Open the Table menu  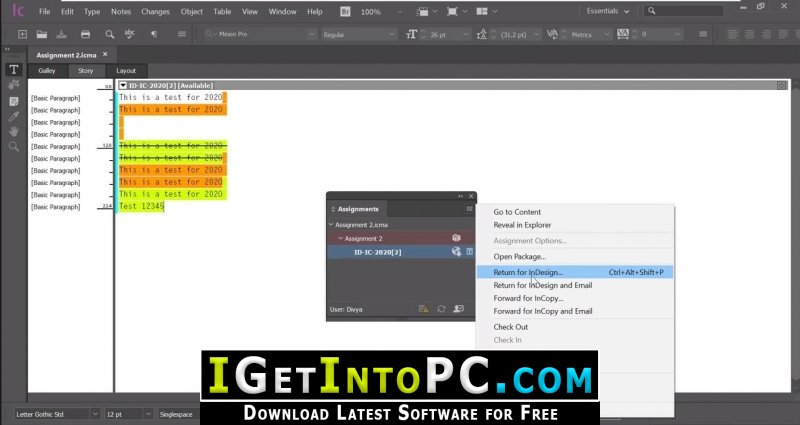pyautogui.click(x=222, y=11)
